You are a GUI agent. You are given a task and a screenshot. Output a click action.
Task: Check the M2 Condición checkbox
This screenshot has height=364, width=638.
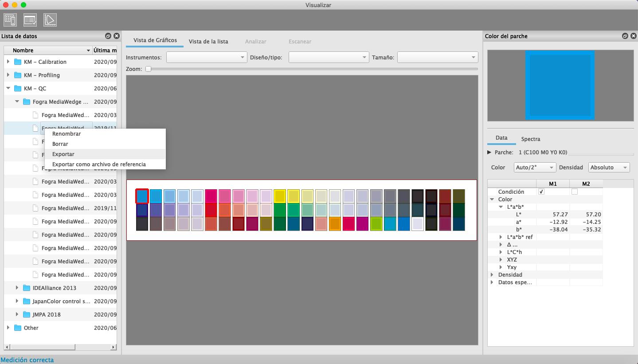pyautogui.click(x=575, y=192)
